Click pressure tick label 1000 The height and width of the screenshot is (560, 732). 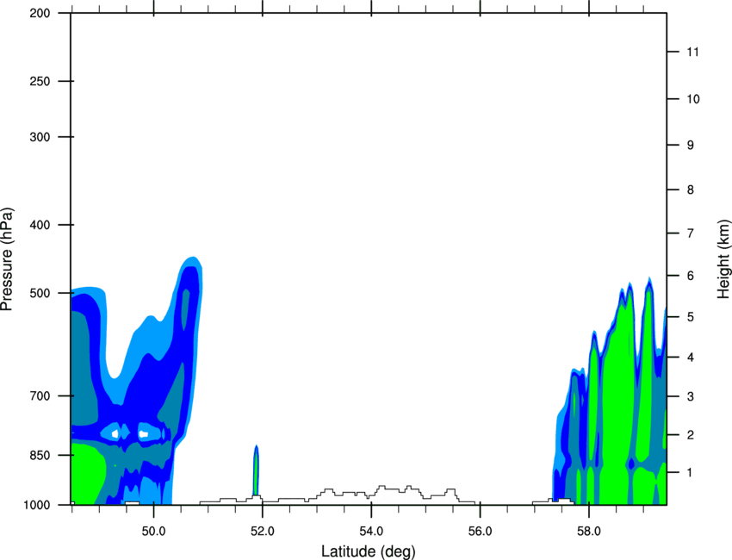tap(37, 505)
